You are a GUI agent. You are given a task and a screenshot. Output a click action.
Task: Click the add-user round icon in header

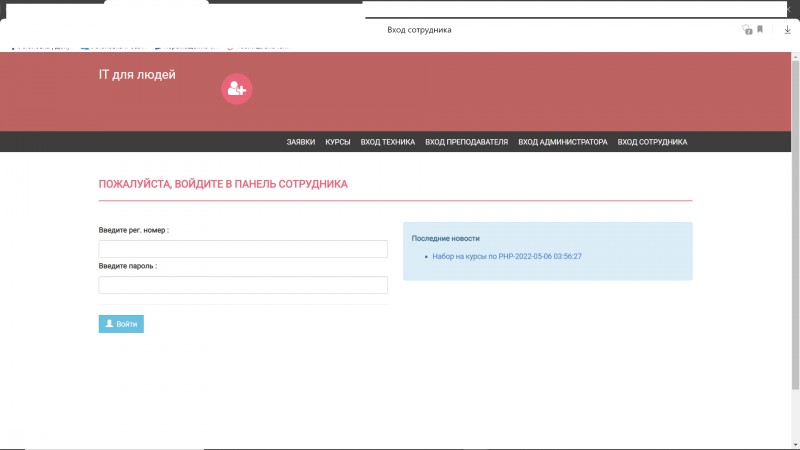pos(237,89)
